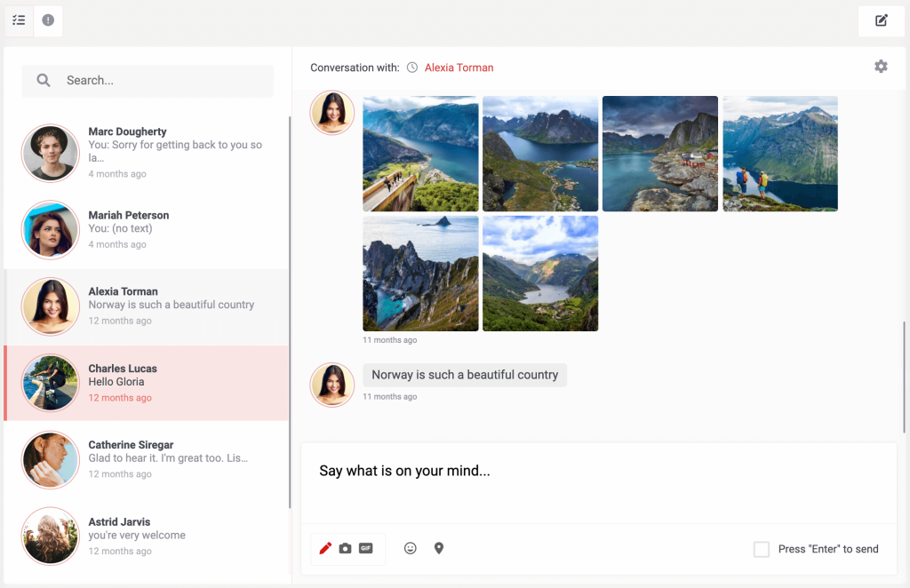
Task: Click the 11 months ago timestamp under photos
Action: tap(390, 340)
